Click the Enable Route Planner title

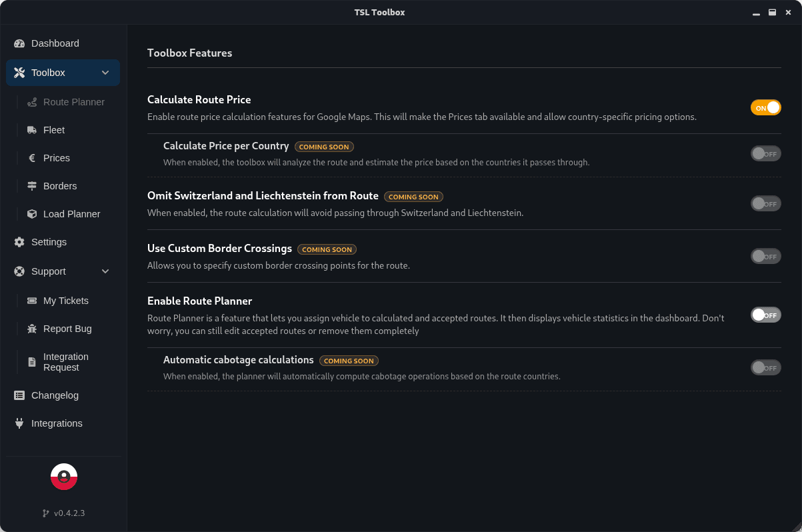pyautogui.click(x=199, y=301)
